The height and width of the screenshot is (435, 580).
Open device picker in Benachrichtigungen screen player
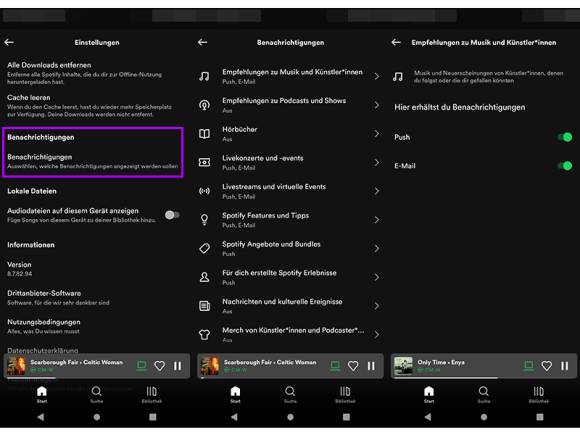tap(335, 366)
